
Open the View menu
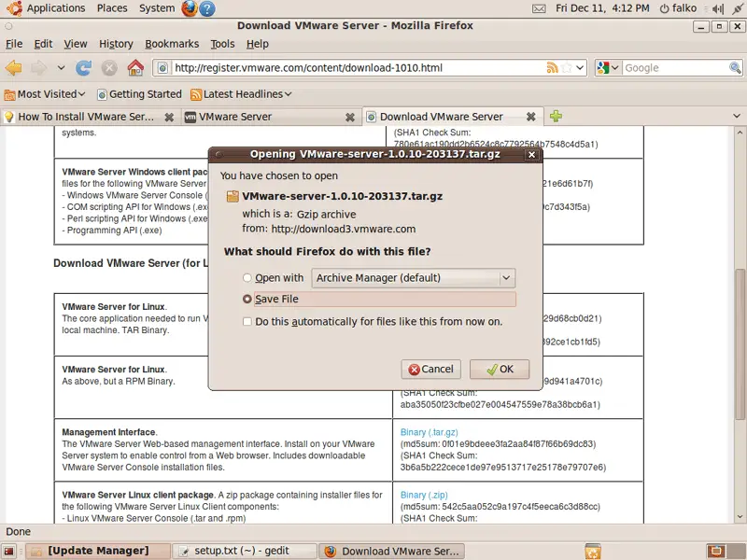click(x=76, y=44)
